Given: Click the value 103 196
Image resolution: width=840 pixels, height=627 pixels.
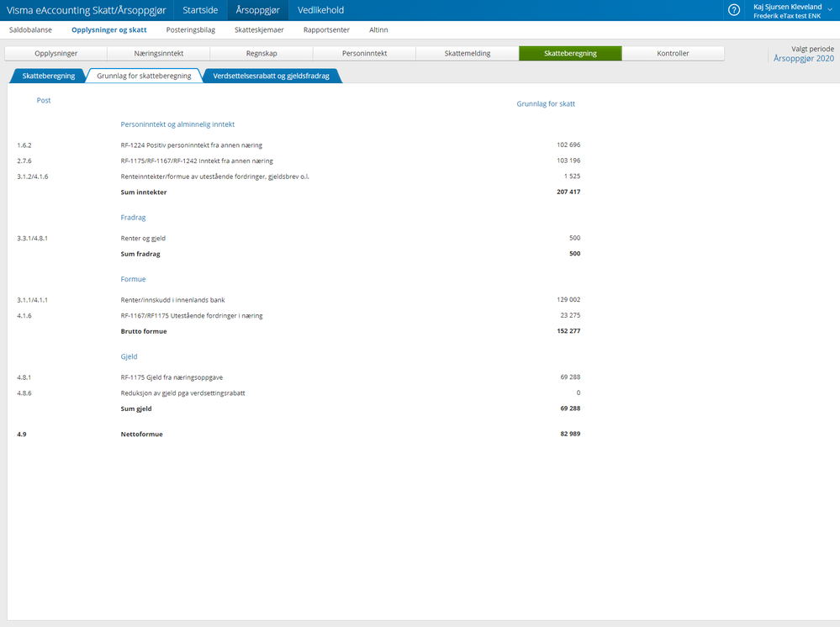Looking at the screenshot, I should 568,160.
